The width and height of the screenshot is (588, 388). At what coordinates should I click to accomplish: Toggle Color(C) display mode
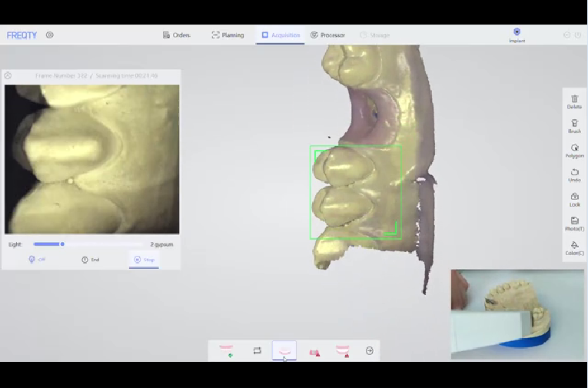coord(574,247)
